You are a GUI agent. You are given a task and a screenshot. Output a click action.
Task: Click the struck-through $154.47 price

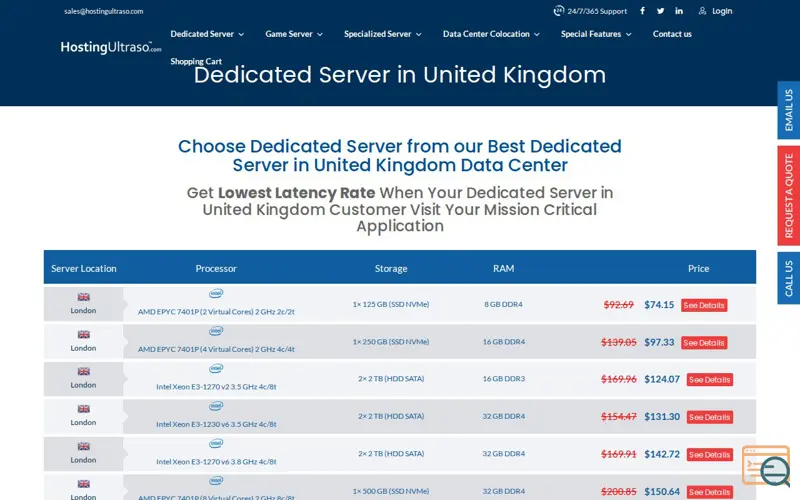618,417
